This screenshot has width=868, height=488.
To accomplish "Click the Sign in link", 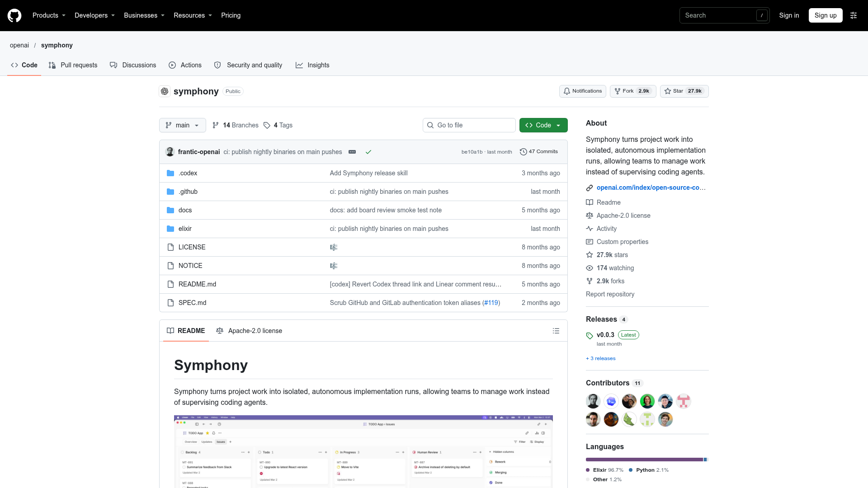I will tap(789, 15).
